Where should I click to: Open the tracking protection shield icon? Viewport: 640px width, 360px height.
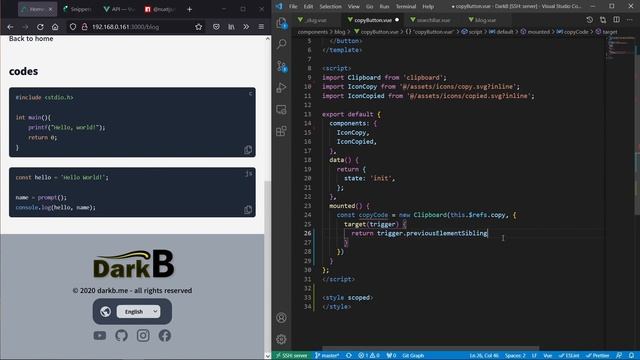(73, 27)
